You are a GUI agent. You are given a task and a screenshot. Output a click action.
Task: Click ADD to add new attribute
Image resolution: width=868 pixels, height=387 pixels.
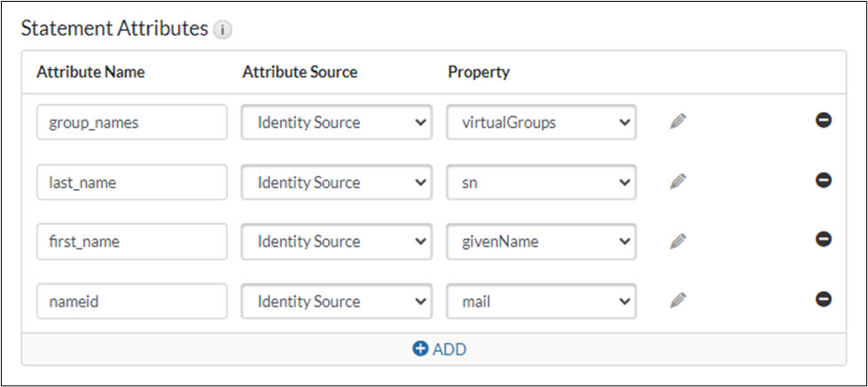pos(440,349)
